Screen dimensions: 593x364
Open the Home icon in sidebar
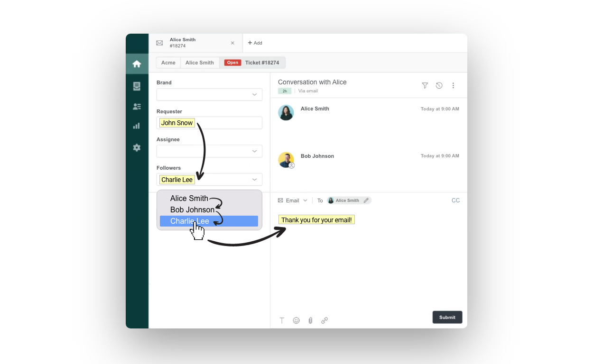(137, 64)
